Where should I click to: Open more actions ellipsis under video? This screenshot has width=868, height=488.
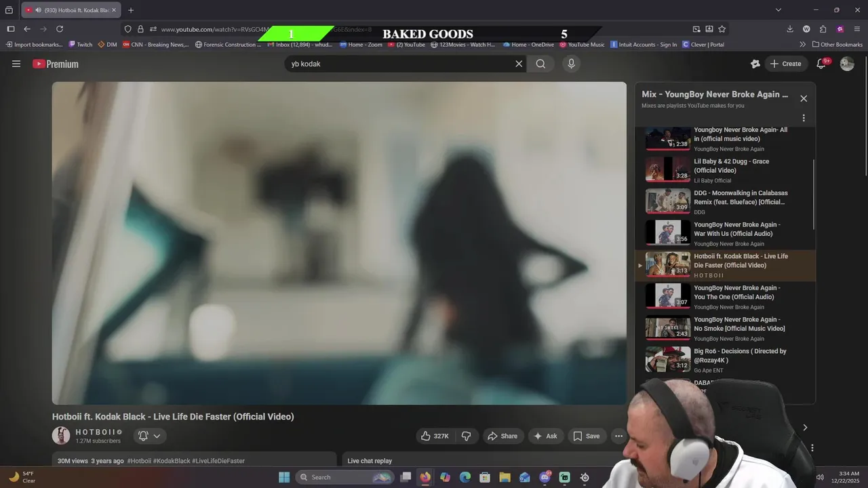click(618, 436)
